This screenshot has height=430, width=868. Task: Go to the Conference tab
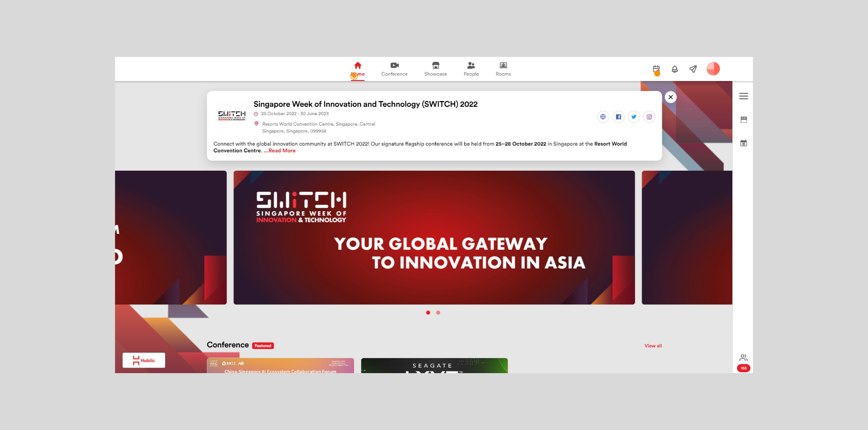(394, 69)
